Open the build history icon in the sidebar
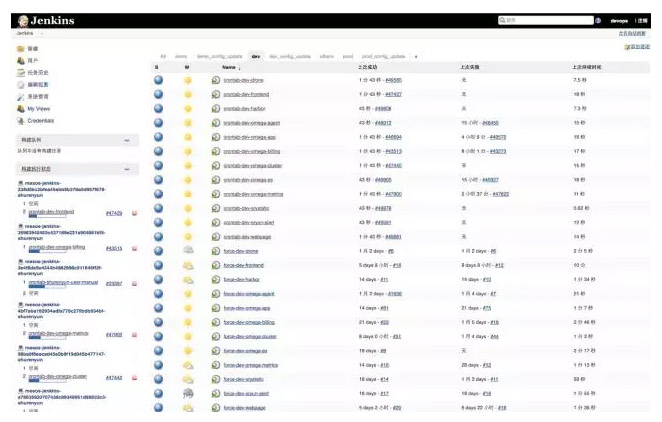Image resolution: width=662 pixels, height=422 pixels. [x=21, y=73]
